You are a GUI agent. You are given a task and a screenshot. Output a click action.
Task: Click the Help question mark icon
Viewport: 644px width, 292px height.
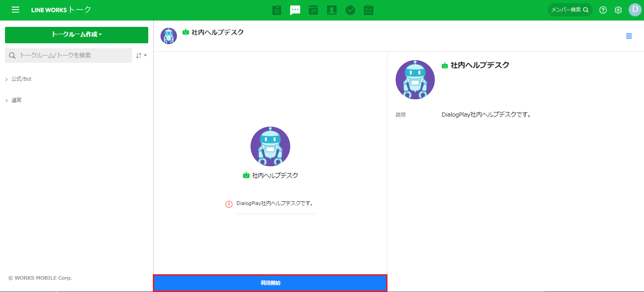[x=603, y=10]
